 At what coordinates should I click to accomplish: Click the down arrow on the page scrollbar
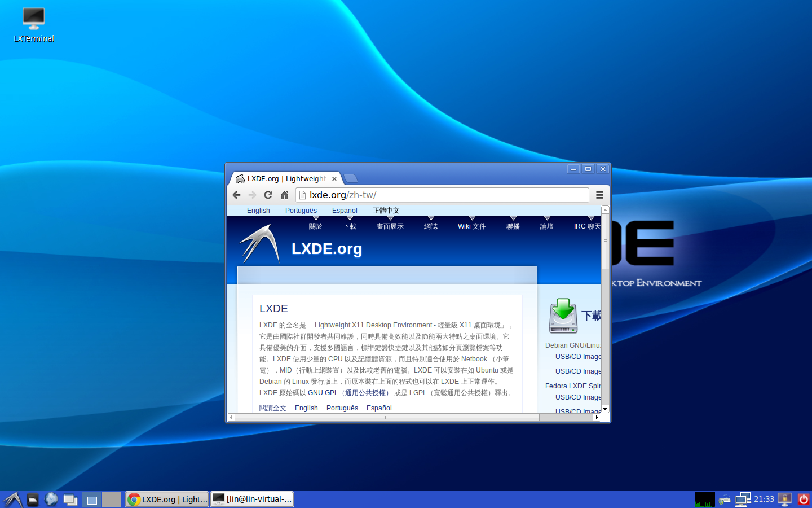(604, 409)
